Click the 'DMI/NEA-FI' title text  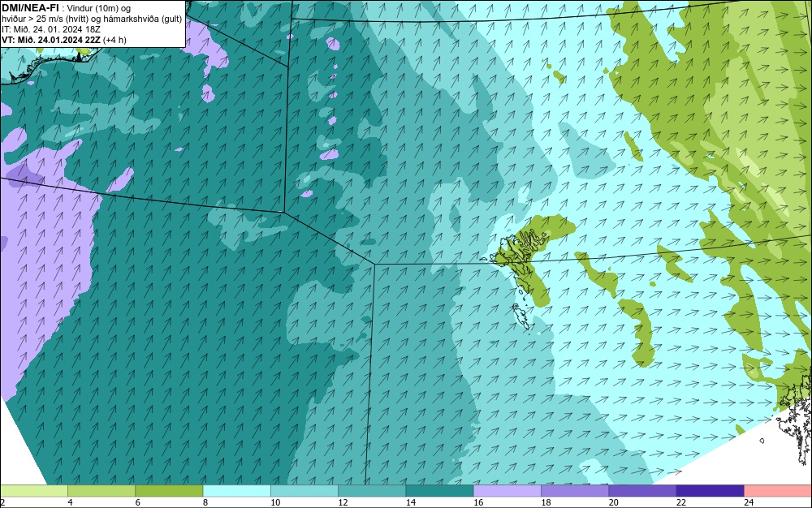[x=30, y=7]
